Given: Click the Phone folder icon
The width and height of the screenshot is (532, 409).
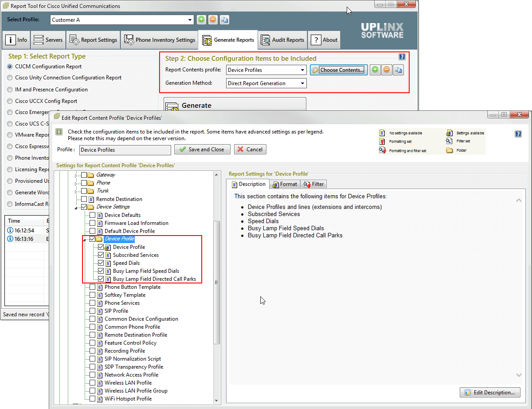Looking at the screenshot, I should 91,183.
